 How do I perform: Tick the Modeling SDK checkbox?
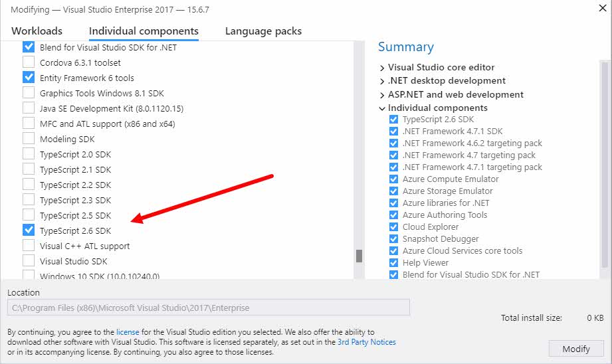(x=29, y=139)
